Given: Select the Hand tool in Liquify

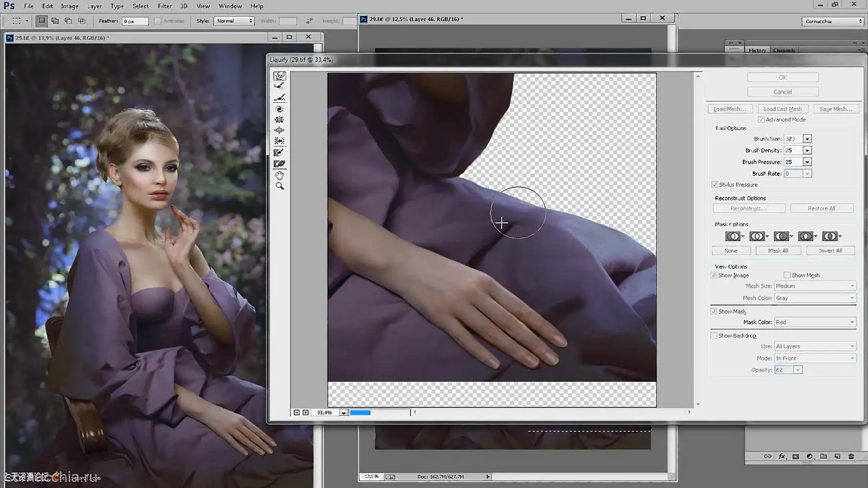Looking at the screenshot, I should pyautogui.click(x=279, y=175).
